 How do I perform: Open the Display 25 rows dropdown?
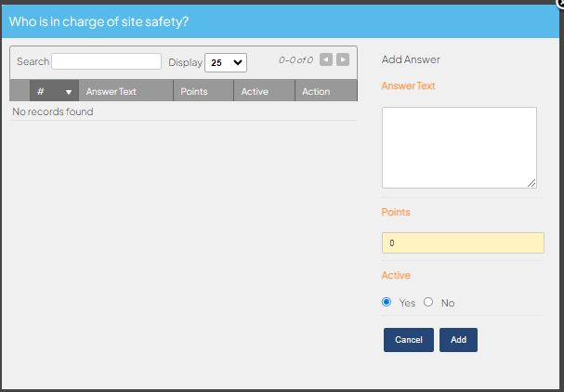point(226,62)
